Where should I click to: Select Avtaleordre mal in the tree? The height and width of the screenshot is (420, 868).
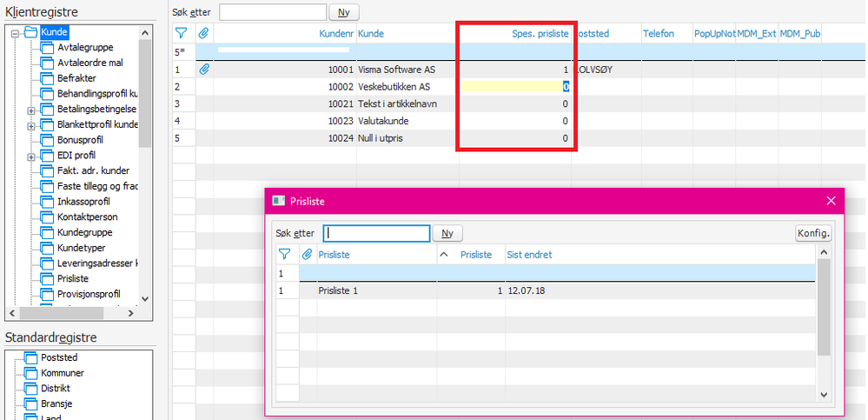click(x=89, y=63)
